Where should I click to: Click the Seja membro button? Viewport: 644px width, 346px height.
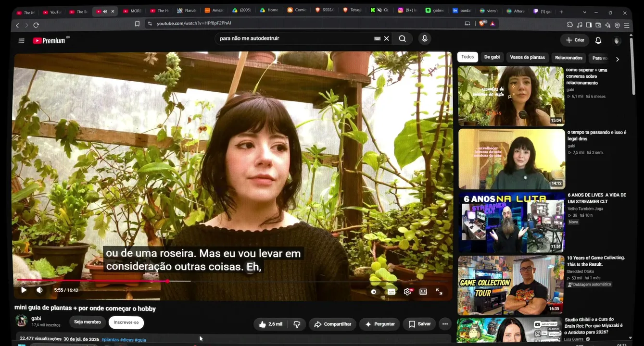coord(88,322)
